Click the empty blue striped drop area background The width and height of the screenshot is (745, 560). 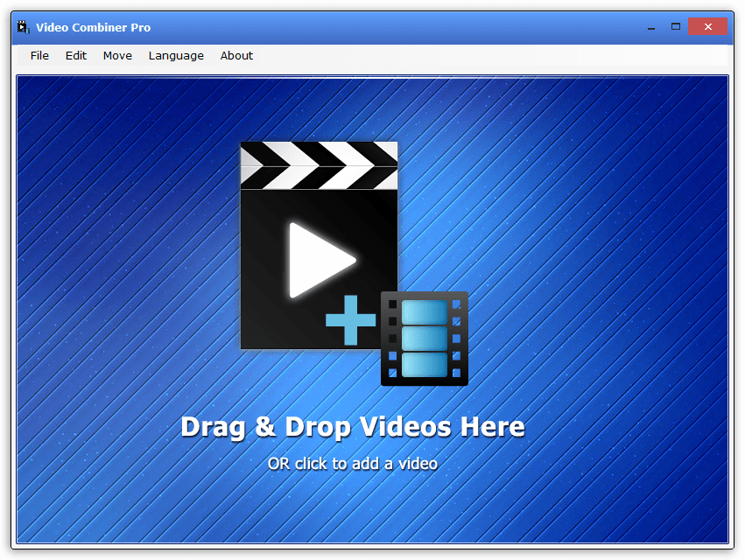click(x=595, y=262)
